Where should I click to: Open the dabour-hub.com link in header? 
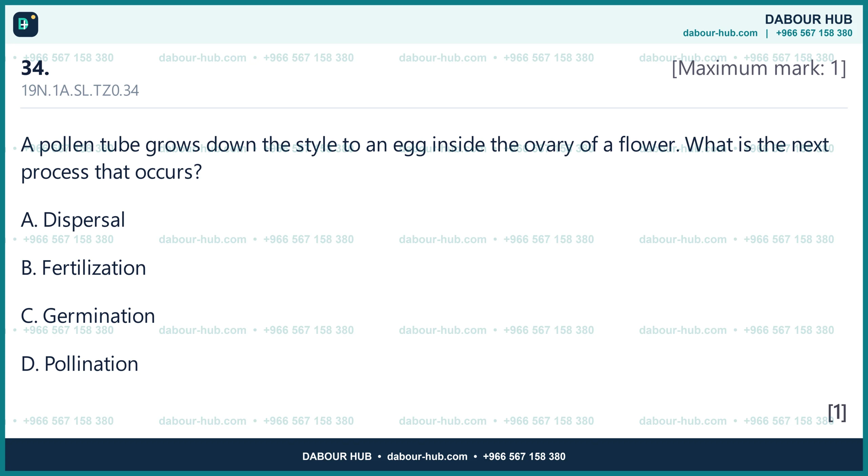coord(720,33)
